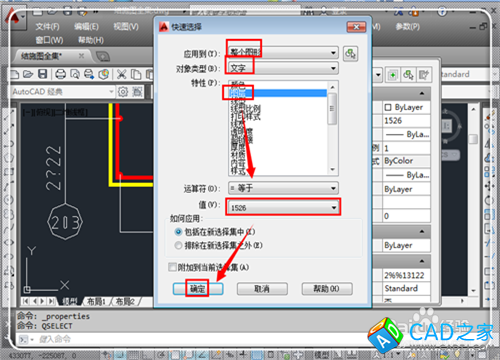
Task: Click the select objects icon in Quick Select dialog
Action: pos(350,54)
